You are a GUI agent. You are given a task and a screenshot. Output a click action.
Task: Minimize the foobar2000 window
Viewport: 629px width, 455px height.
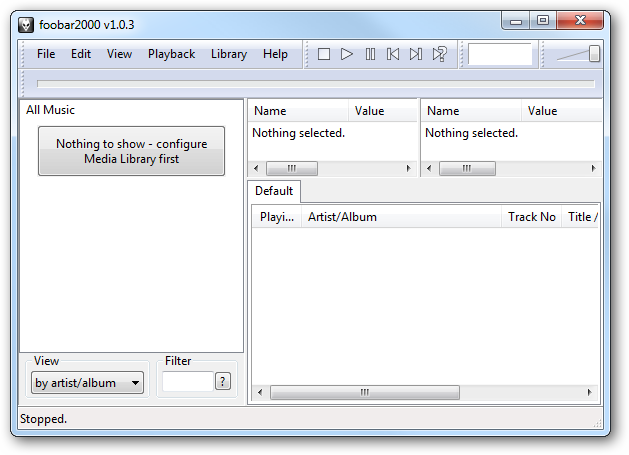pyautogui.click(x=516, y=21)
